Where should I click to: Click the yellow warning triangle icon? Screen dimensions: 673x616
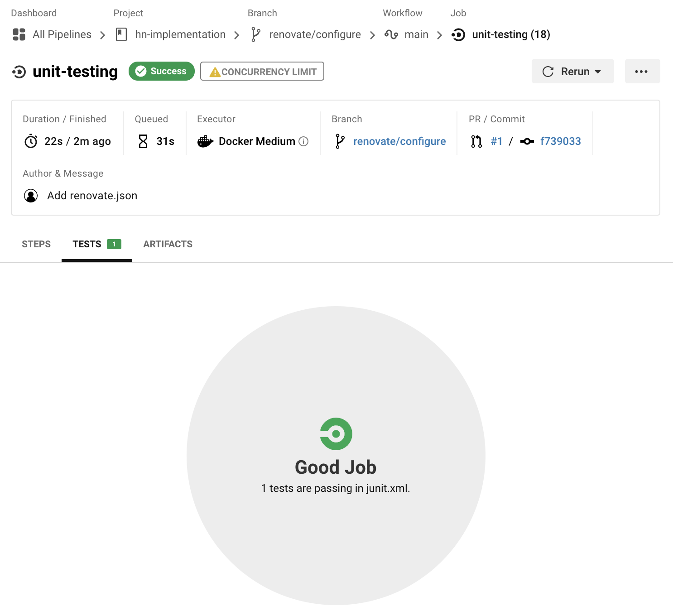(x=215, y=72)
